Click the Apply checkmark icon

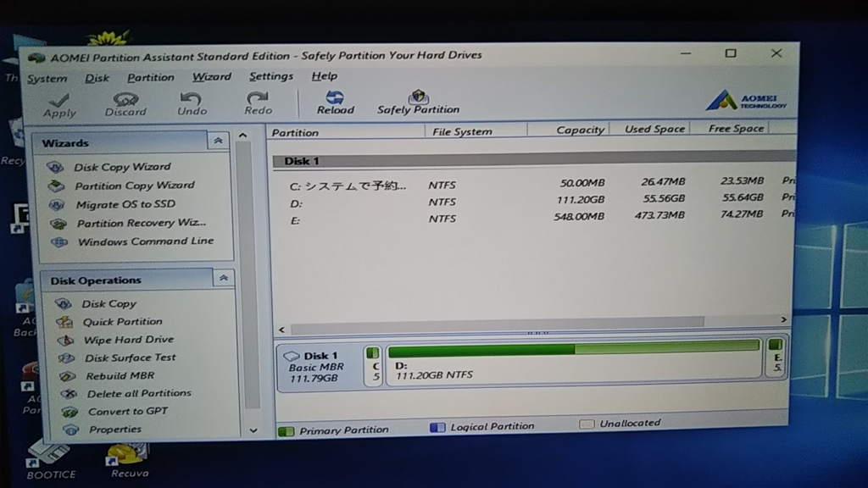59,100
